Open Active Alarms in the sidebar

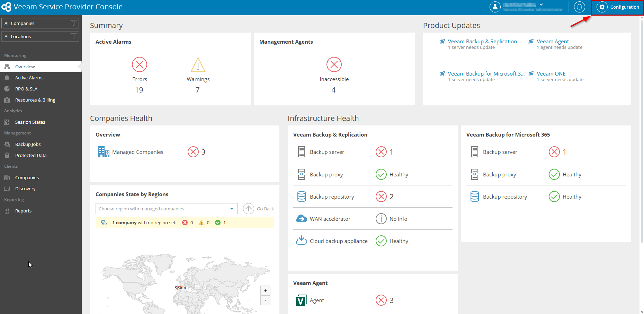pyautogui.click(x=41, y=78)
